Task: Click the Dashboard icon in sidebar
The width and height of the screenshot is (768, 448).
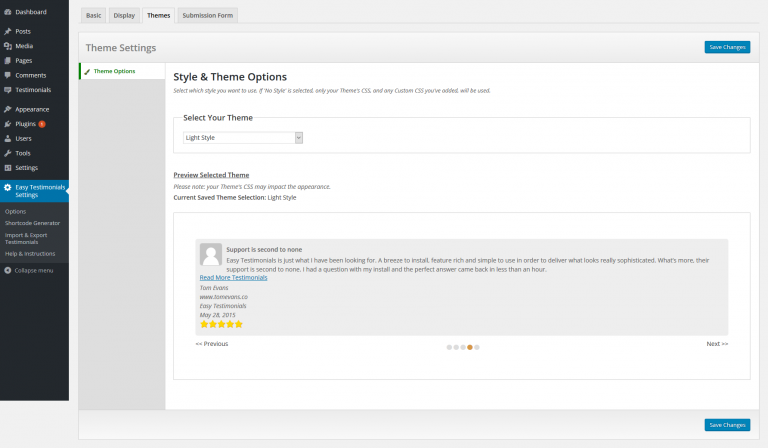Action: [x=8, y=11]
